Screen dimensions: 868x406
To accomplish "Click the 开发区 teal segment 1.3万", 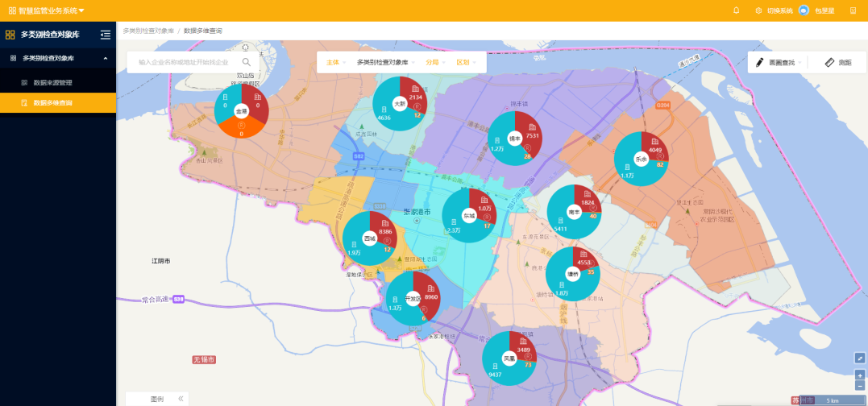I will [397, 304].
